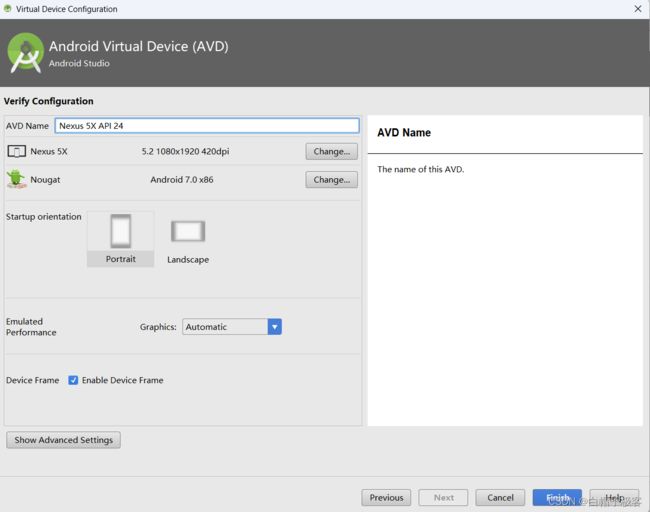Click 'The name of this AVD.' description
The image size is (650, 512).
(420, 169)
